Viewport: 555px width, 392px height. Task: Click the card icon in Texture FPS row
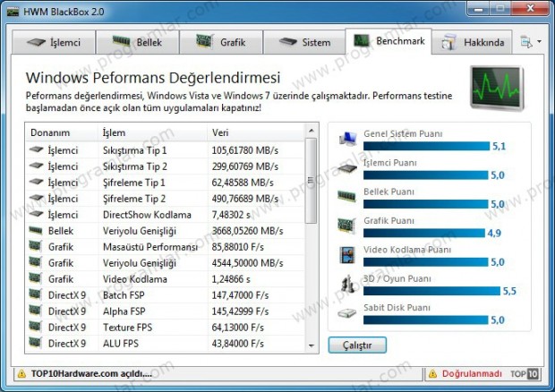[36, 326]
